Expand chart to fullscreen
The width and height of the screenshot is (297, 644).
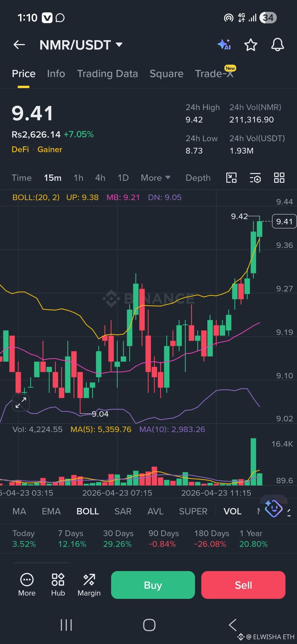[x=21, y=403]
